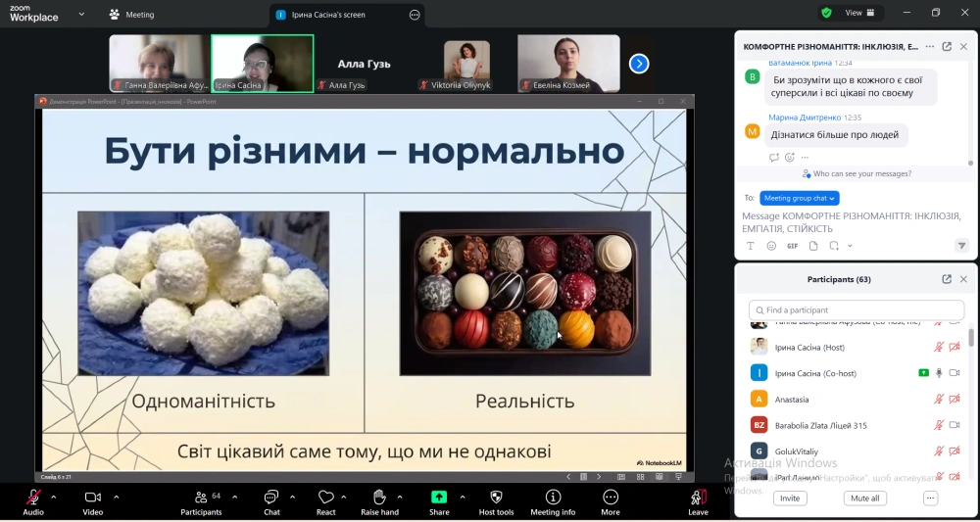Pop out the chat panel
Screen dimensions: 980x522
947,46
